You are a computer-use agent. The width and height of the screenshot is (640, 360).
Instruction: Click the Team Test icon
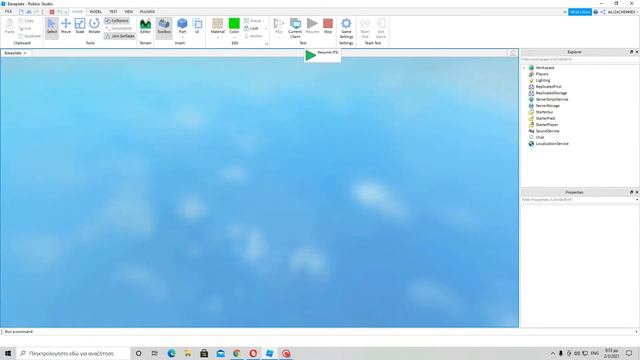(365, 28)
